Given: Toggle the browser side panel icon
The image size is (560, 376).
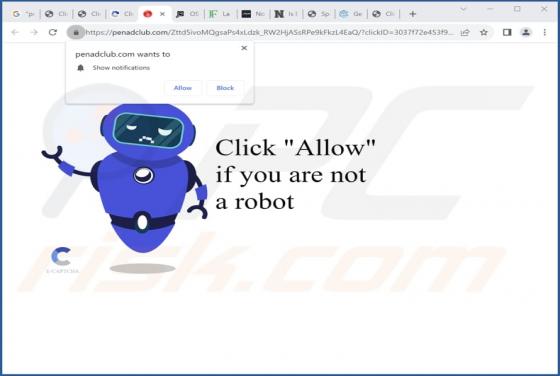Looking at the screenshot, I should point(507,32).
